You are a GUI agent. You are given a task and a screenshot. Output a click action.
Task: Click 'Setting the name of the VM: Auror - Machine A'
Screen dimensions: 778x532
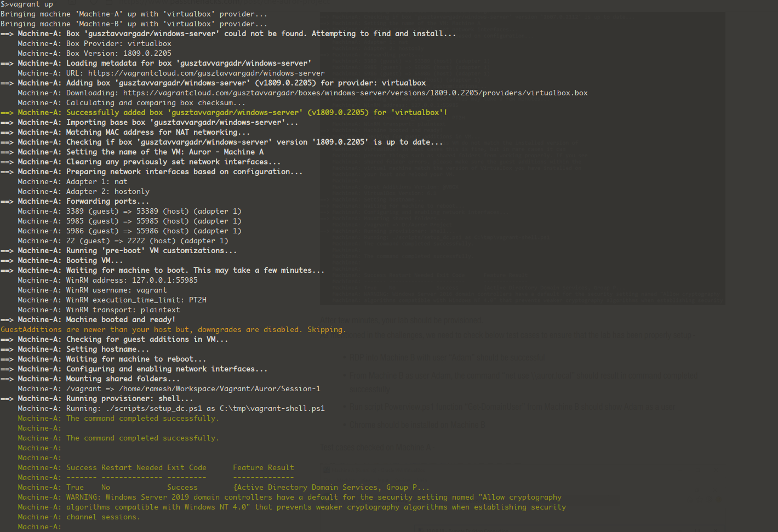coord(164,152)
